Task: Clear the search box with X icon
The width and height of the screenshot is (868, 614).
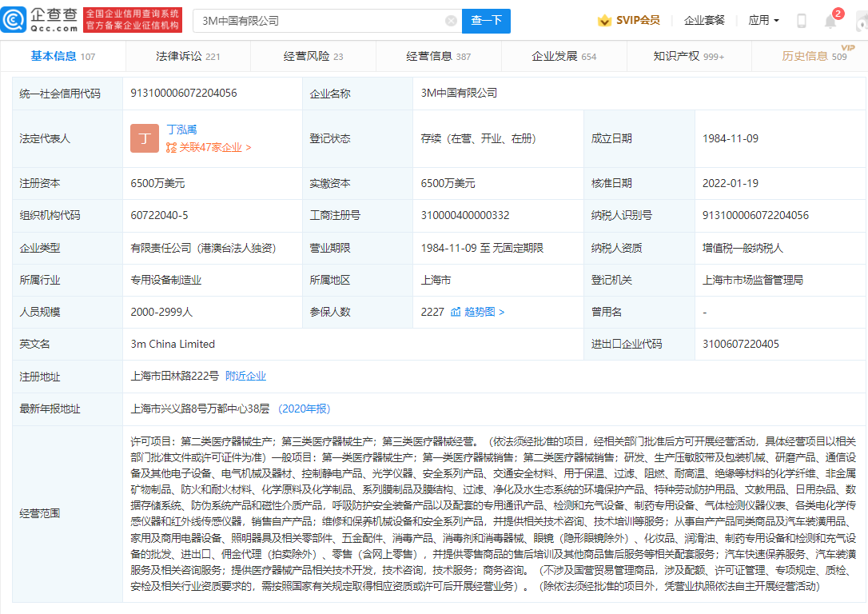Action: (x=451, y=21)
